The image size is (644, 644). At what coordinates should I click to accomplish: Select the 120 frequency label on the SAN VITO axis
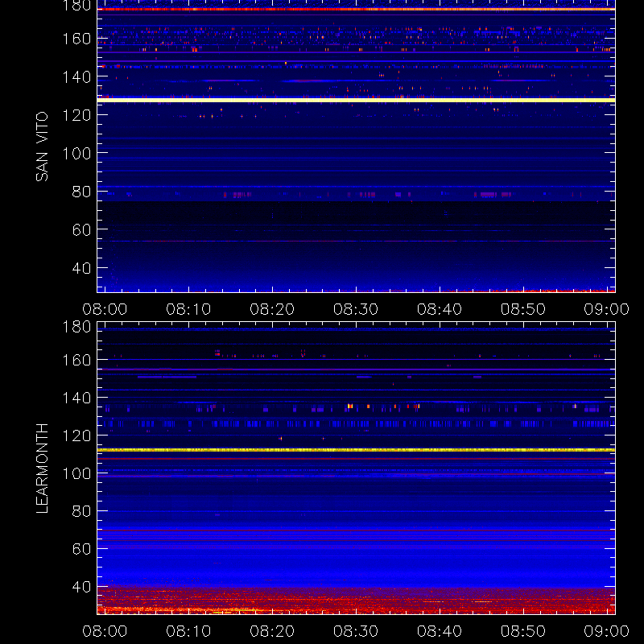click(76, 115)
